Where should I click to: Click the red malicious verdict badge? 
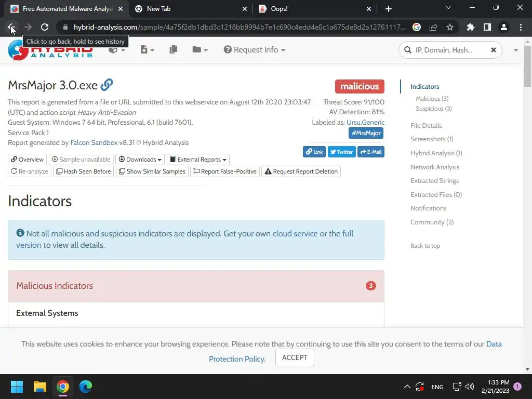(x=360, y=86)
